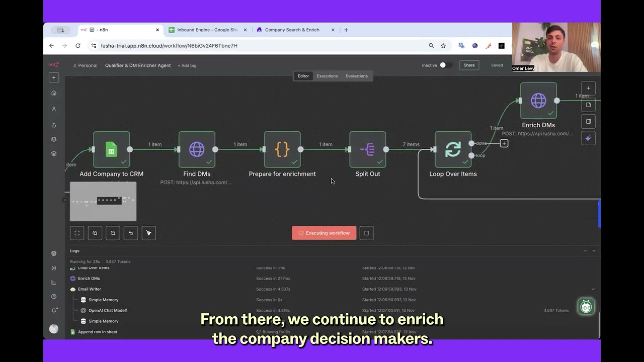The width and height of the screenshot is (644, 362).
Task: Reset canvas zoom level
Action: [x=131, y=233]
